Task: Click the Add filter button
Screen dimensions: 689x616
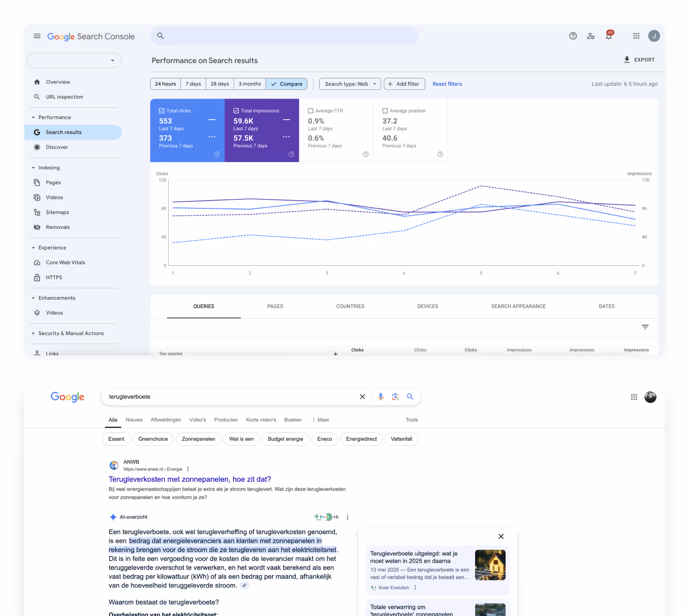Action: click(404, 84)
